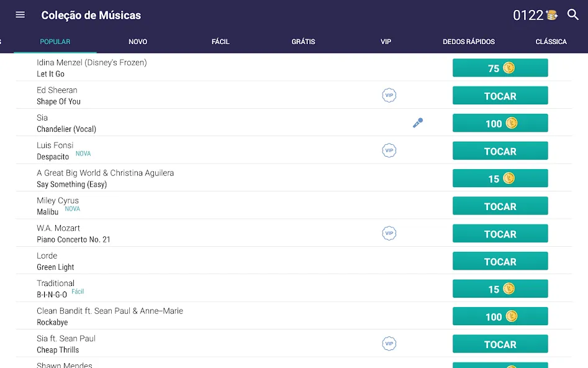Click the Coleção de Músicas title
The width and height of the screenshot is (588, 368).
[91, 16]
